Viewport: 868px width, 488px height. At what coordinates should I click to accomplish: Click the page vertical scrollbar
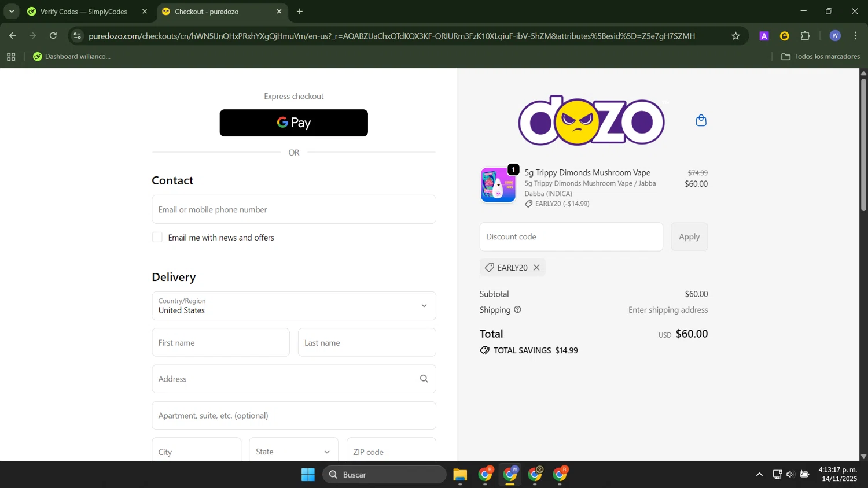(x=863, y=145)
